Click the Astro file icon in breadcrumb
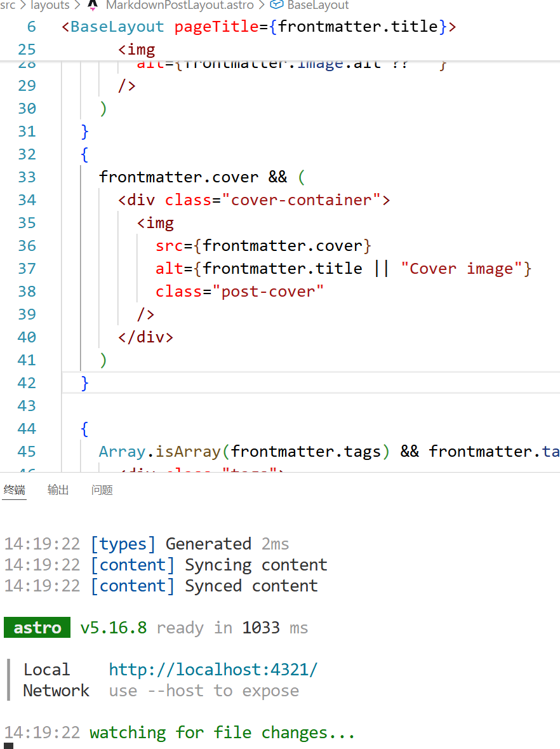 tap(93, 5)
